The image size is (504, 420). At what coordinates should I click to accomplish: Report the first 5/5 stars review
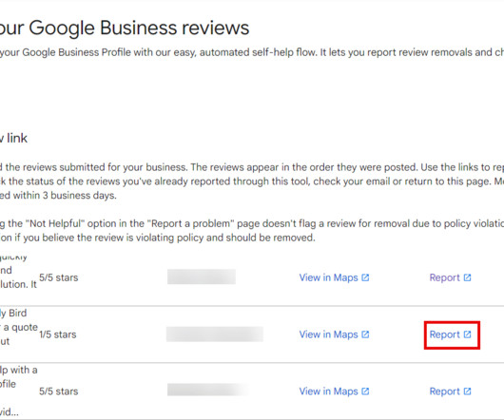pyautogui.click(x=450, y=277)
